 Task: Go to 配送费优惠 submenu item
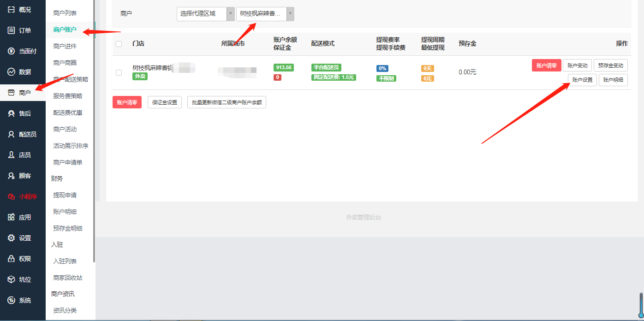point(68,113)
